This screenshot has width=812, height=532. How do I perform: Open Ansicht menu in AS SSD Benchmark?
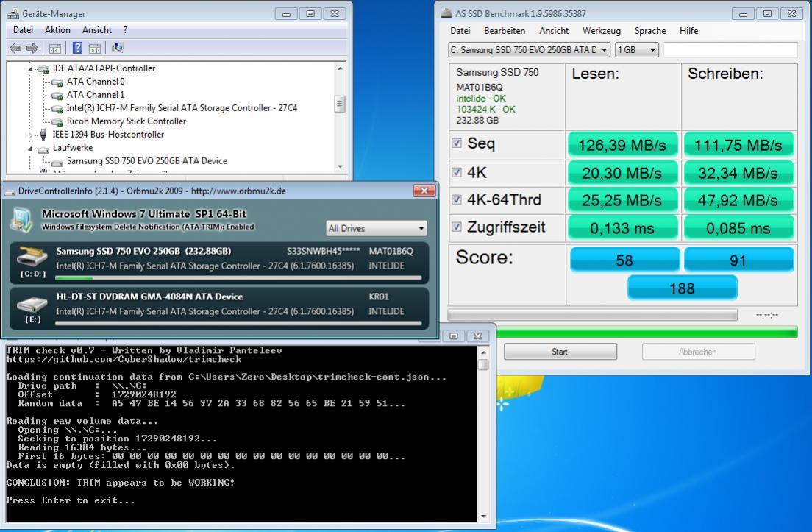click(x=554, y=31)
